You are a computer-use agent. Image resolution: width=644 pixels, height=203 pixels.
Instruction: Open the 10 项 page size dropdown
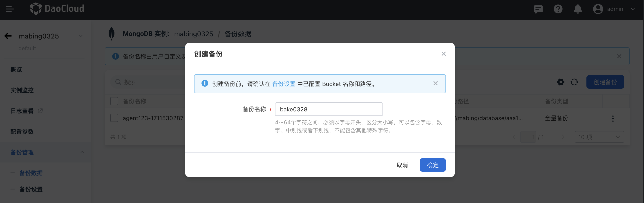point(599,137)
